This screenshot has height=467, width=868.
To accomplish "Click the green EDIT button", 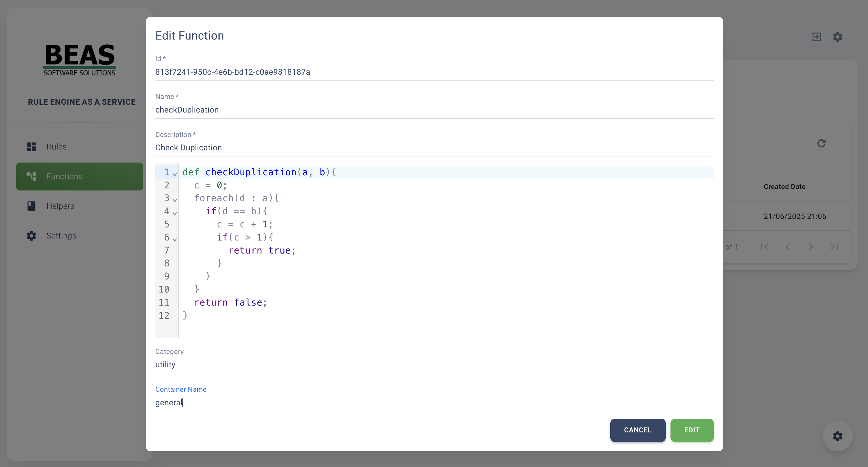I will pos(692,430).
